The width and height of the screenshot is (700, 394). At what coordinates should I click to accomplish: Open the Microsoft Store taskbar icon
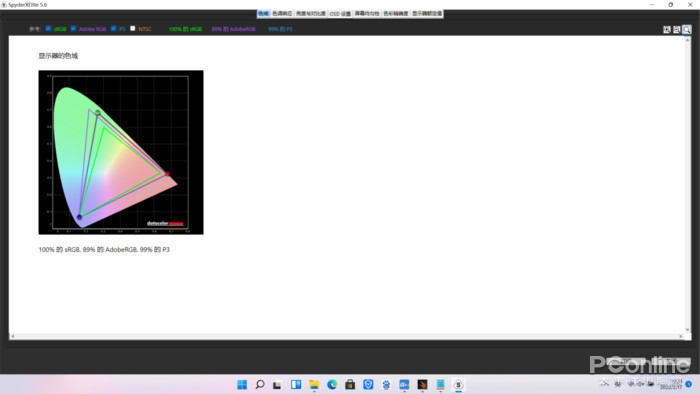pos(350,385)
